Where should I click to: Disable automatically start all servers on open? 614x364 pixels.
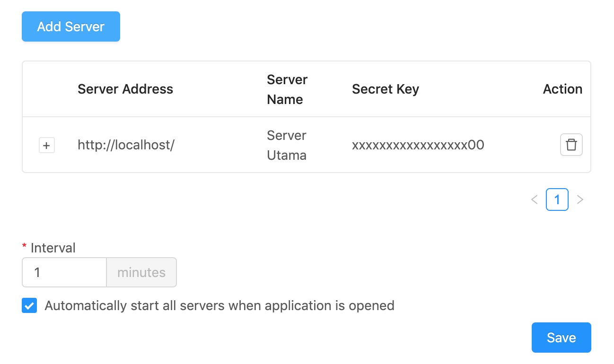pos(29,305)
